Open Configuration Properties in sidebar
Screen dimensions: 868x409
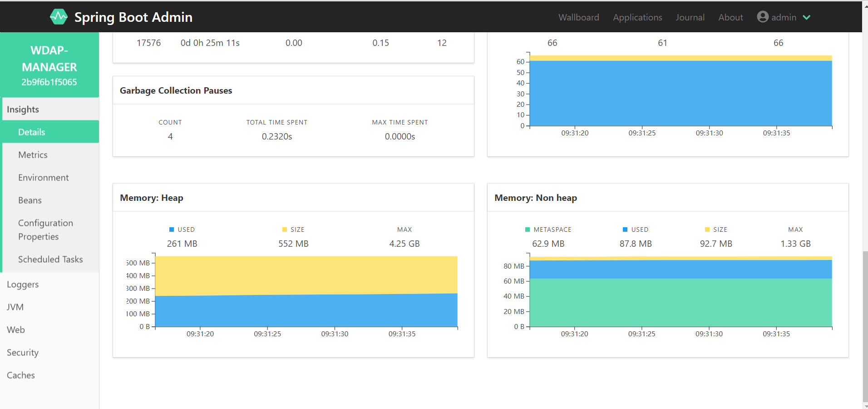click(50, 229)
